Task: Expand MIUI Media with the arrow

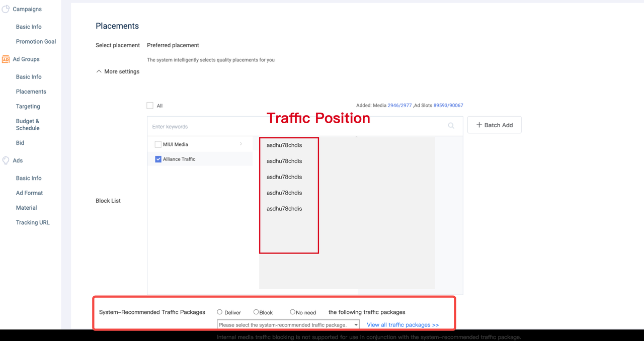Action: click(241, 144)
